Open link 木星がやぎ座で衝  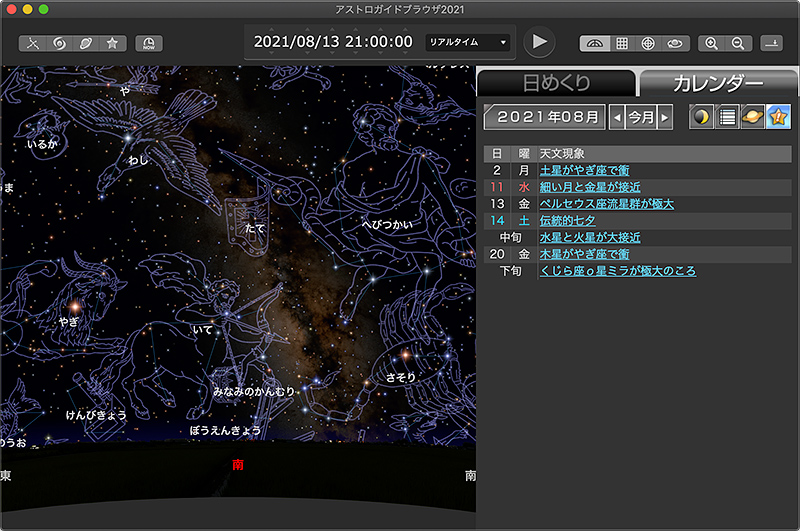[585, 255]
